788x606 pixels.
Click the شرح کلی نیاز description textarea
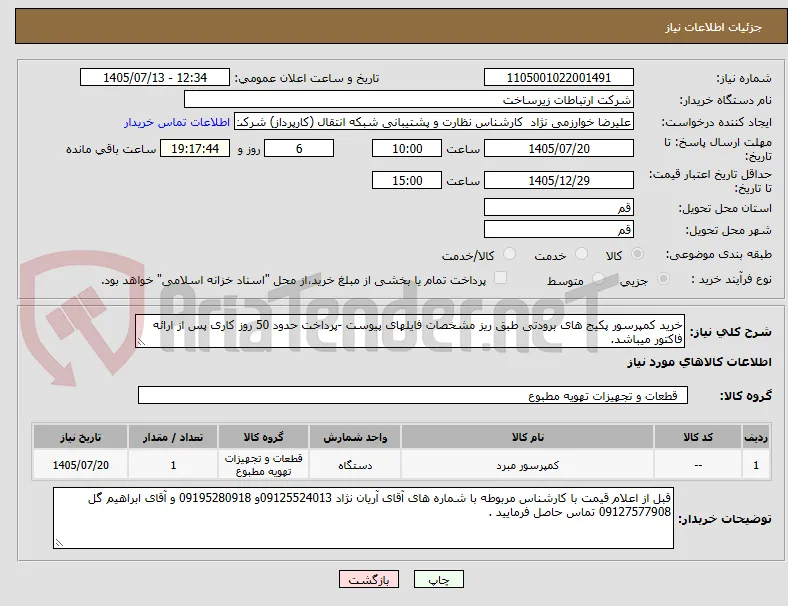[410, 332]
